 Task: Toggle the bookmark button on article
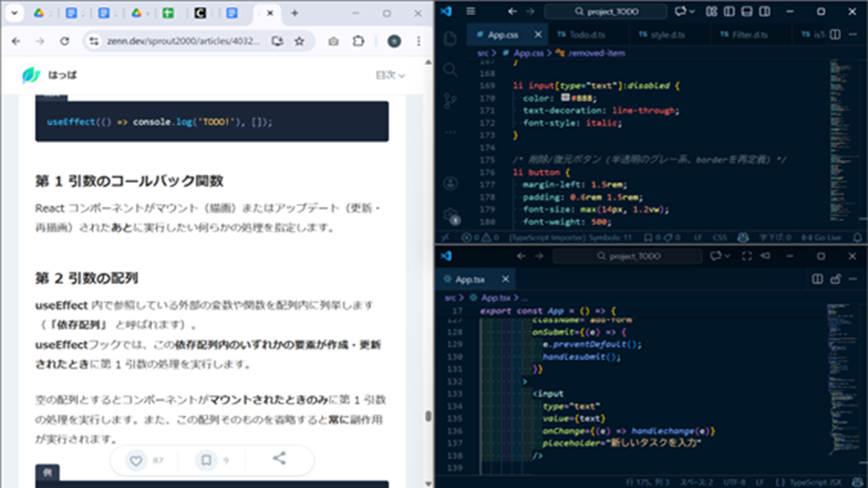[206, 460]
